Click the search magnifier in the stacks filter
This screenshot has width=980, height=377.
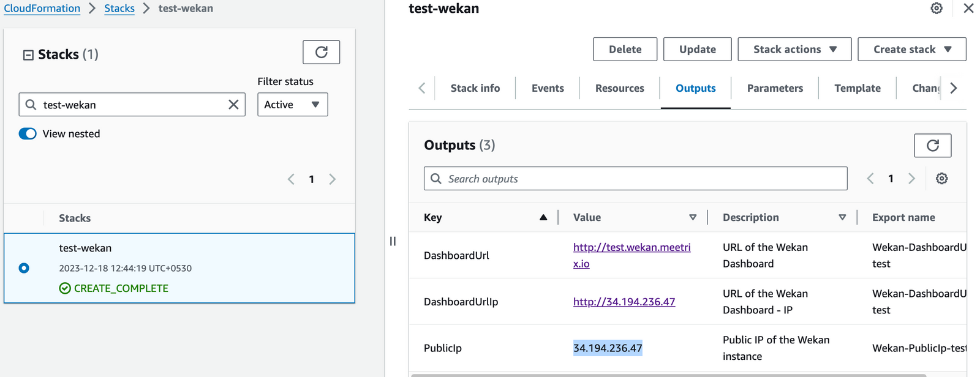31,105
